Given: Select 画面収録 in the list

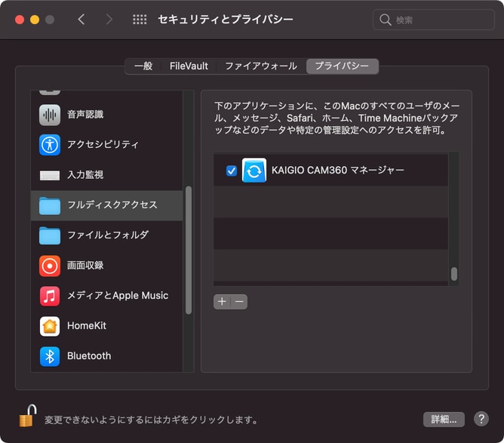Looking at the screenshot, I should [85, 265].
